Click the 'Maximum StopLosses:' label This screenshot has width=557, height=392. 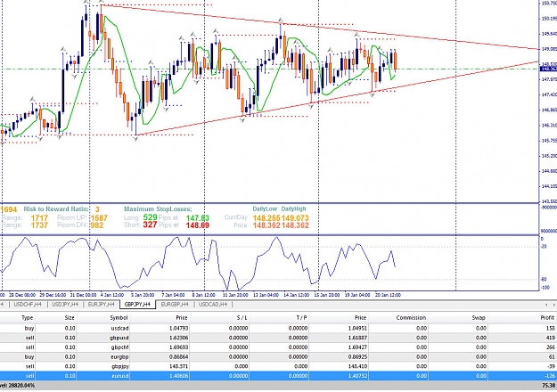point(158,209)
